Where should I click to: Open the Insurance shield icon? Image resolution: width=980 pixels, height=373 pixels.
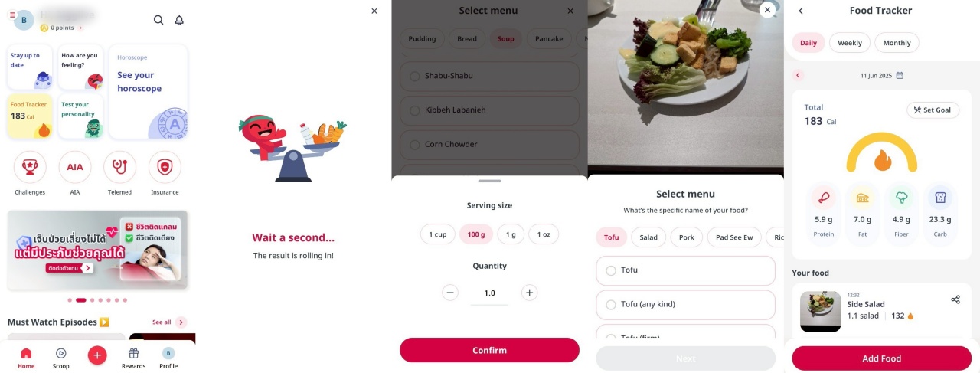pos(165,167)
